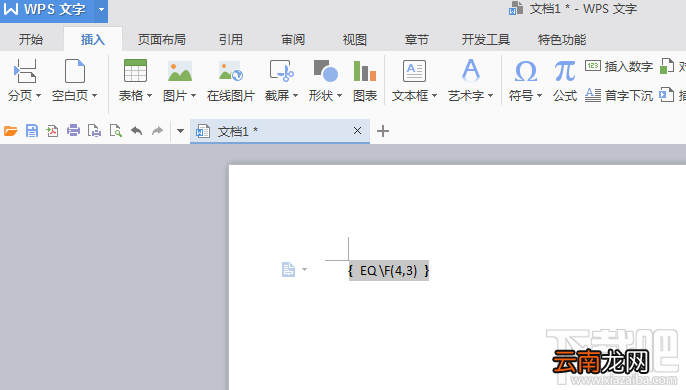This screenshot has width=686, height=390.
Task: Click the Print icon
Action: point(74,131)
